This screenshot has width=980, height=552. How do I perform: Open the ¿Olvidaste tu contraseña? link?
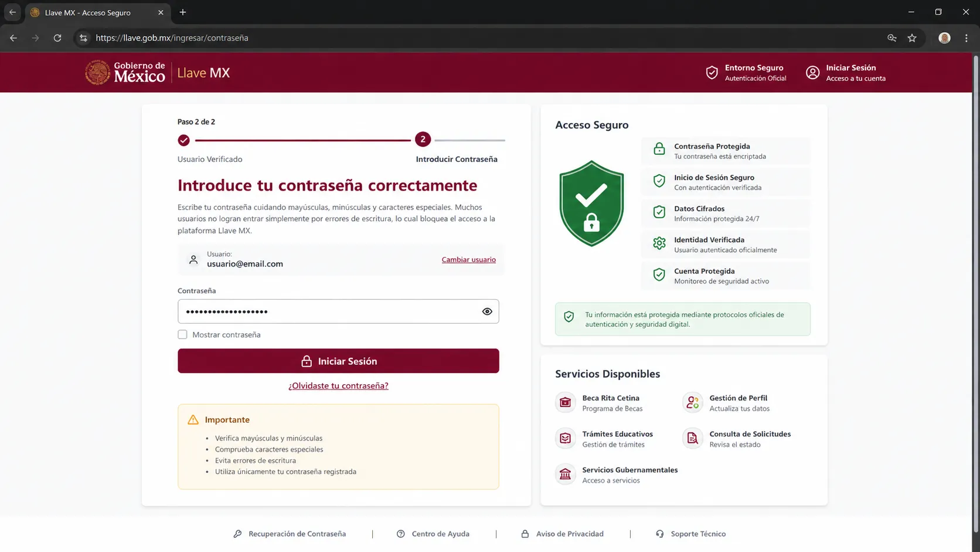(x=338, y=385)
